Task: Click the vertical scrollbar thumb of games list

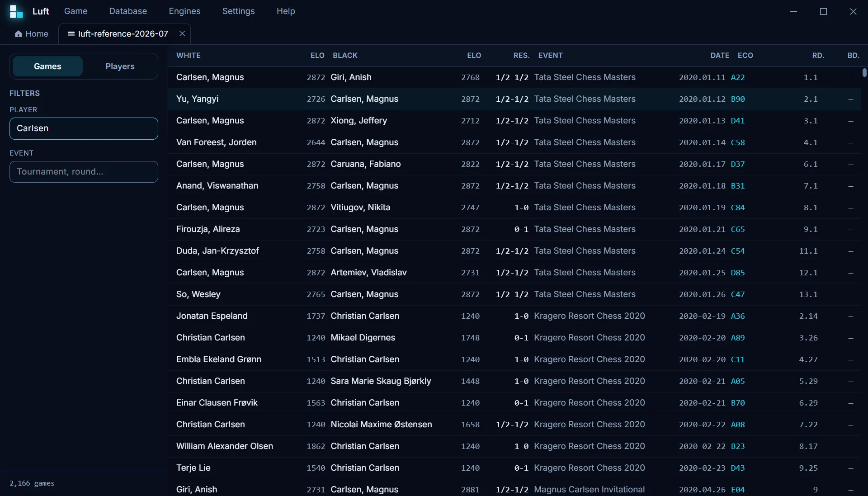Action: point(864,73)
